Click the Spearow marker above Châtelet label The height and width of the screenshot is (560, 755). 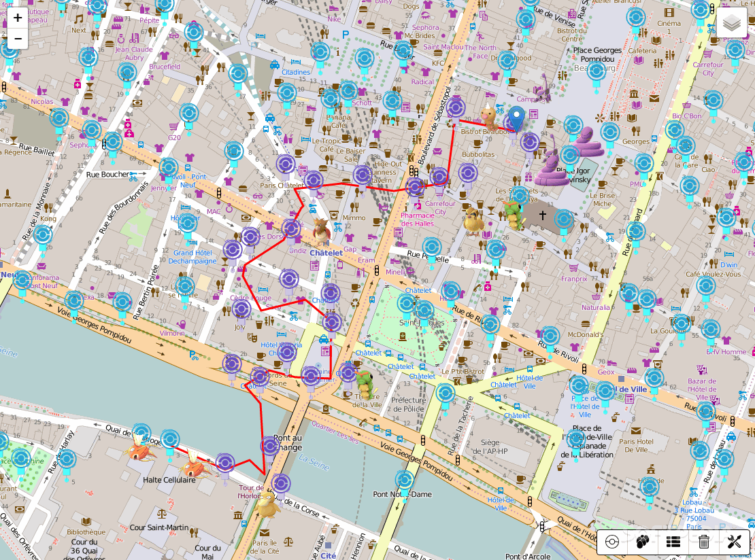pyautogui.click(x=322, y=232)
